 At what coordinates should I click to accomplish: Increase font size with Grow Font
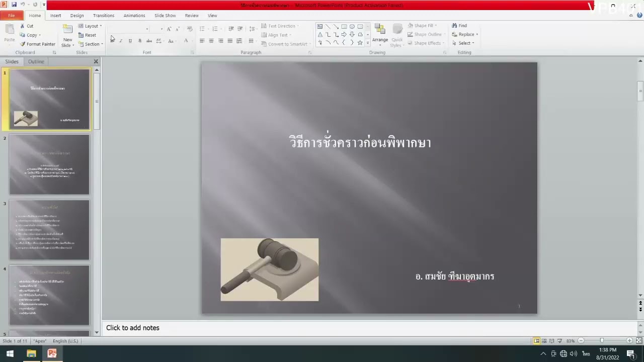[x=169, y=29]
